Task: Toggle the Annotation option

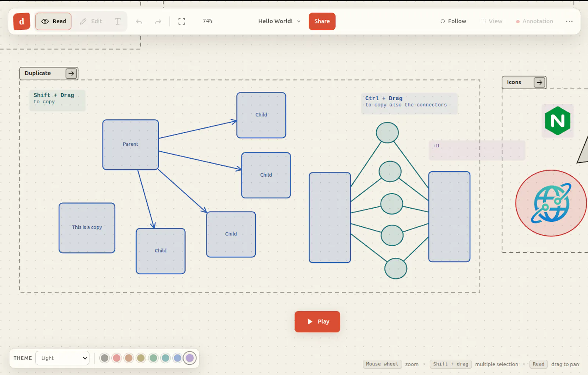Action: point(534,21)
